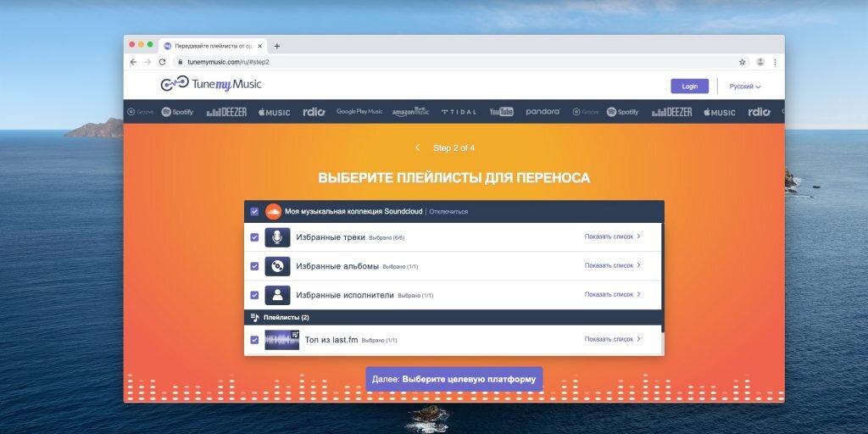Click the TIDAL logo
The height and width of the screenshot is (434, 868).
(459, 112)
